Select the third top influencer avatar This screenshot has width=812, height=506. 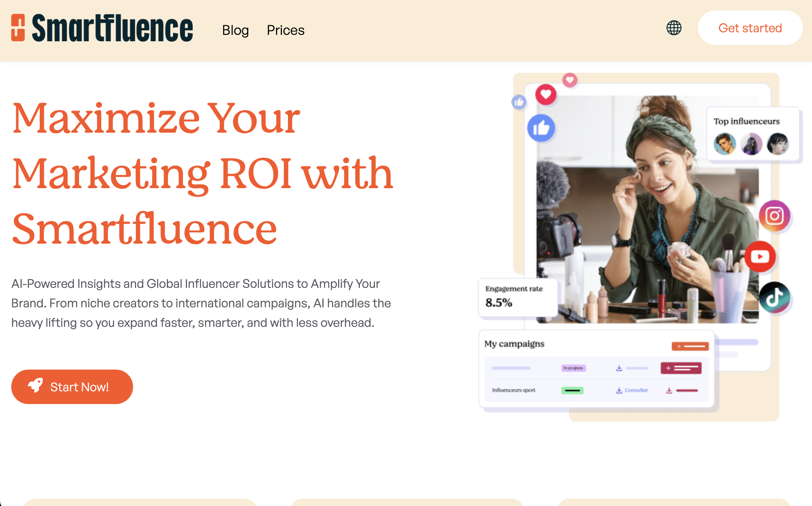(x=778, y=144)
